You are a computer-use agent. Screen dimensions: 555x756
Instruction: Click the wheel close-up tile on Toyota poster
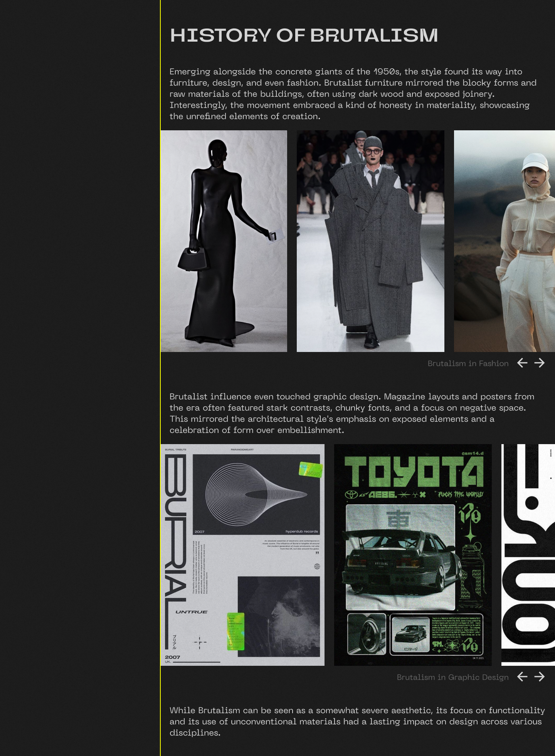point(367,634)
